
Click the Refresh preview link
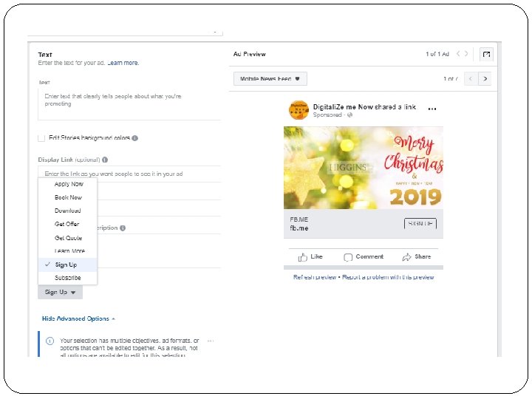pyautogui.click(x=315, y=277)
